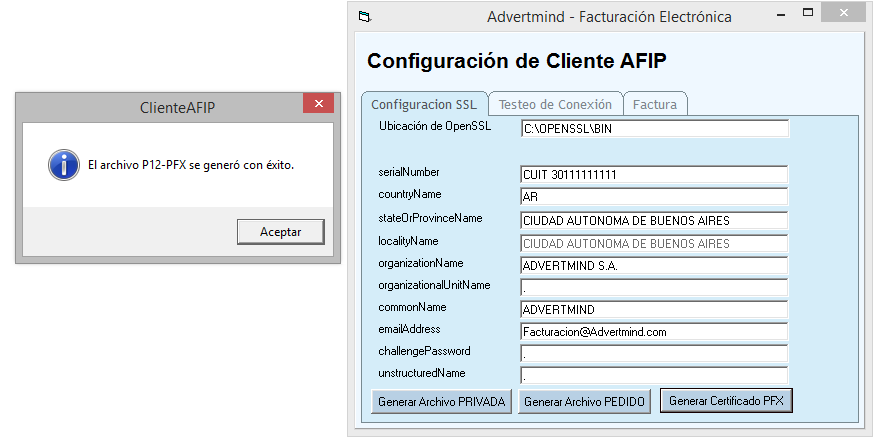Screen dimensions: 875x440
Task: Close the ClienteAFIP message dialog
Action: click(319, 103)
